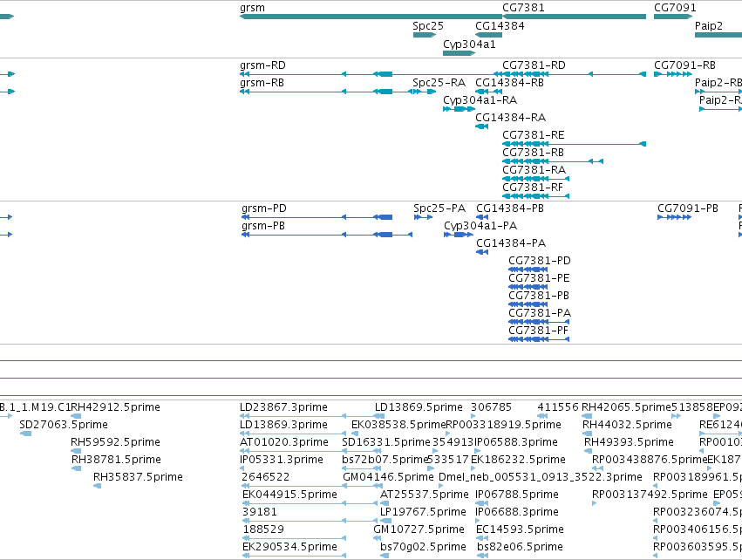Select the Spc25-PA protein

423,217
